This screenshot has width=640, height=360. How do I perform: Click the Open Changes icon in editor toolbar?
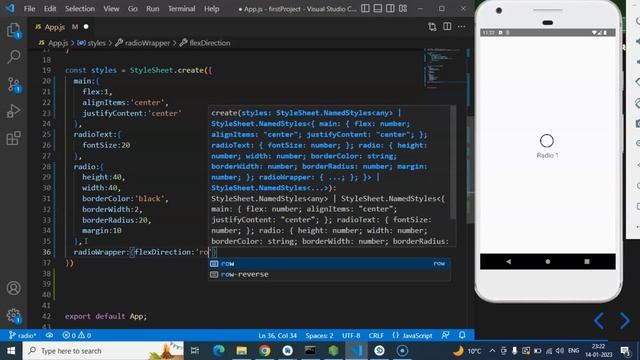432,27
